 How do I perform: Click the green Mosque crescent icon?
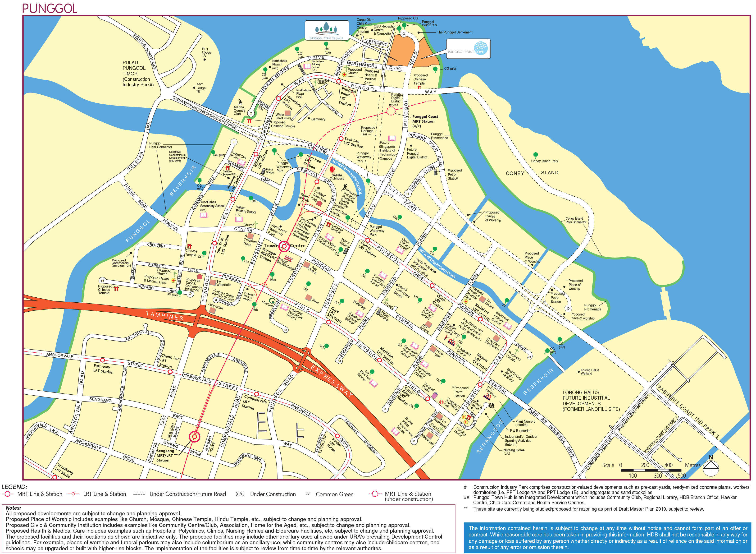pos(273,301)
